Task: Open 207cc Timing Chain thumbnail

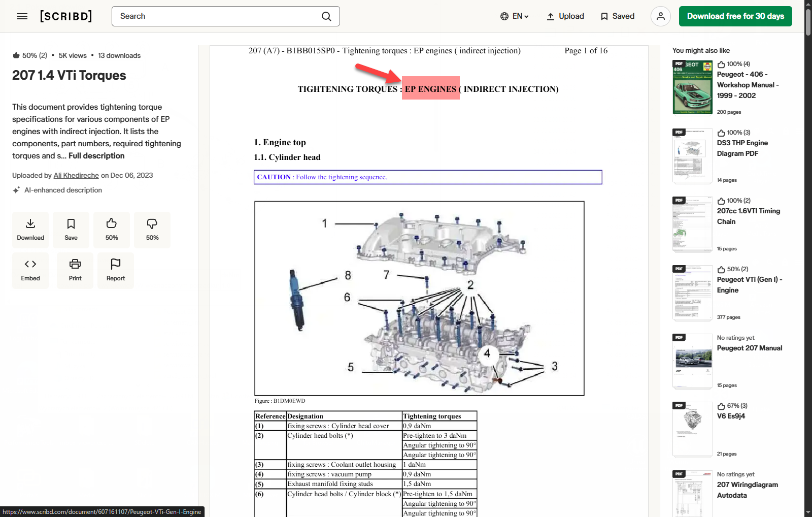Action: (693, 224)
